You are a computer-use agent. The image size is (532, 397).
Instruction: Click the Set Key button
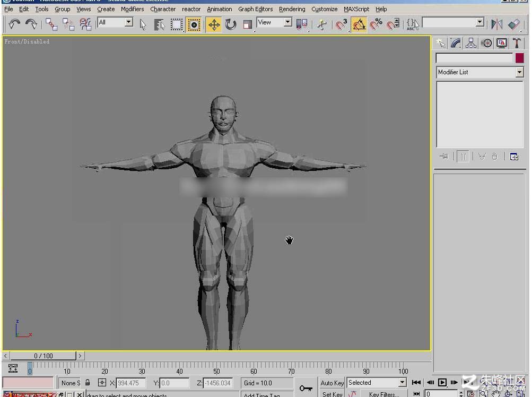tap(332, 394)
